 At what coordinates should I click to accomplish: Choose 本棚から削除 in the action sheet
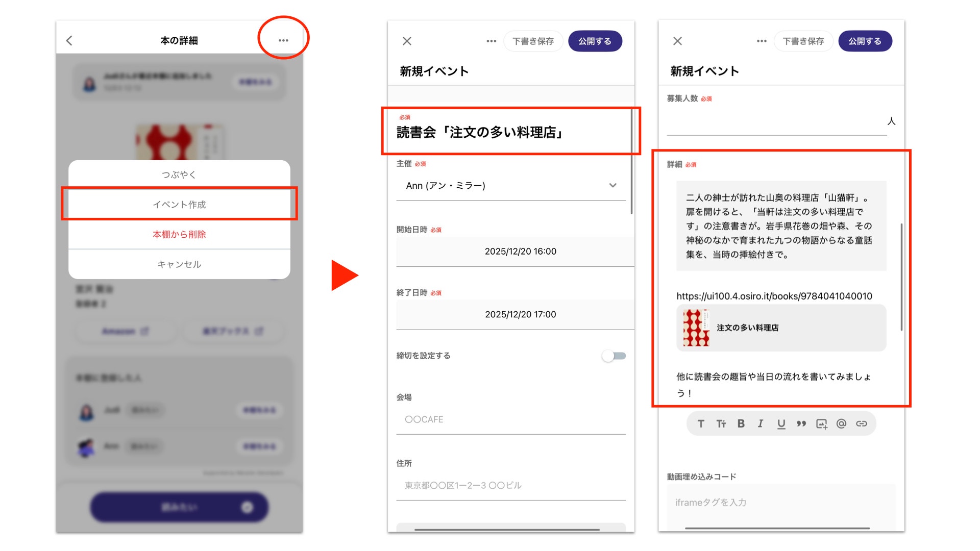coord(179,234)
